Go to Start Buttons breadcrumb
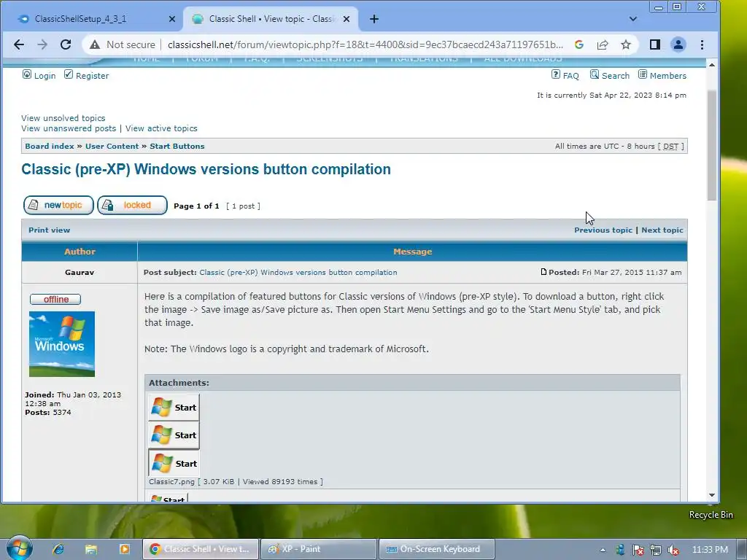This screenshot has height=560, width=747. click(x=177, y=146)
